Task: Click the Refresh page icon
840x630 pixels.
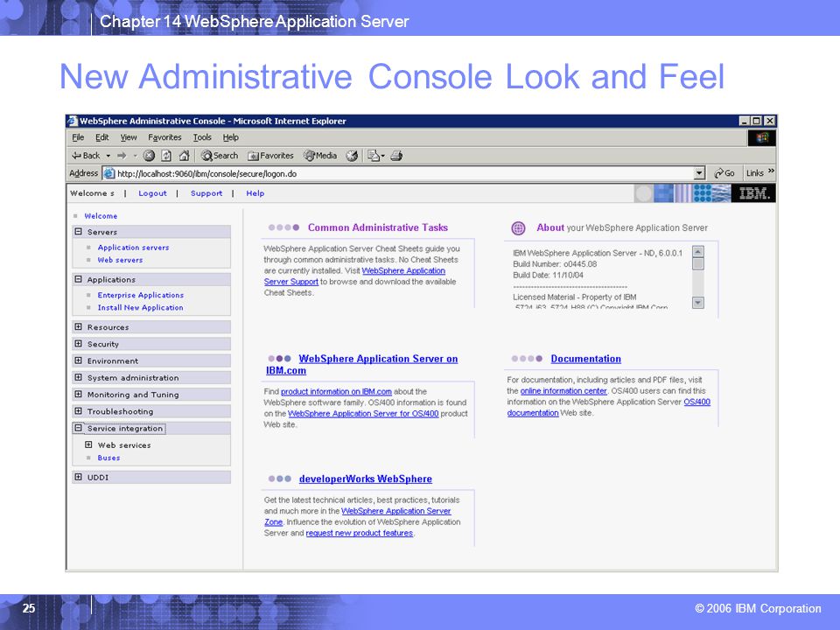Action: tap(166, 156)
